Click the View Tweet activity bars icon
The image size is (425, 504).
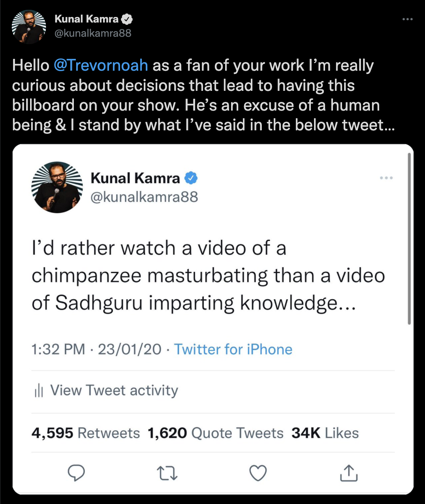(x=39, y=391)
